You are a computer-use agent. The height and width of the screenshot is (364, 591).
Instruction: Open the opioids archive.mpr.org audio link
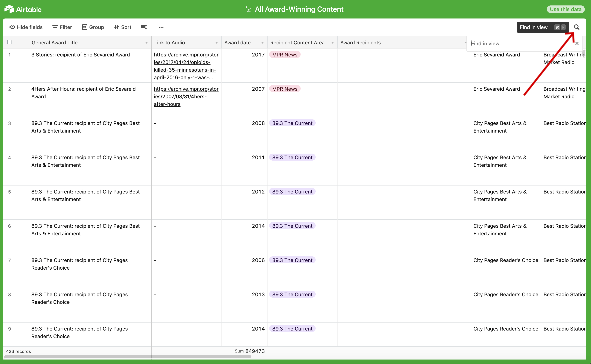pyautogui.click(x=186, y=66)
